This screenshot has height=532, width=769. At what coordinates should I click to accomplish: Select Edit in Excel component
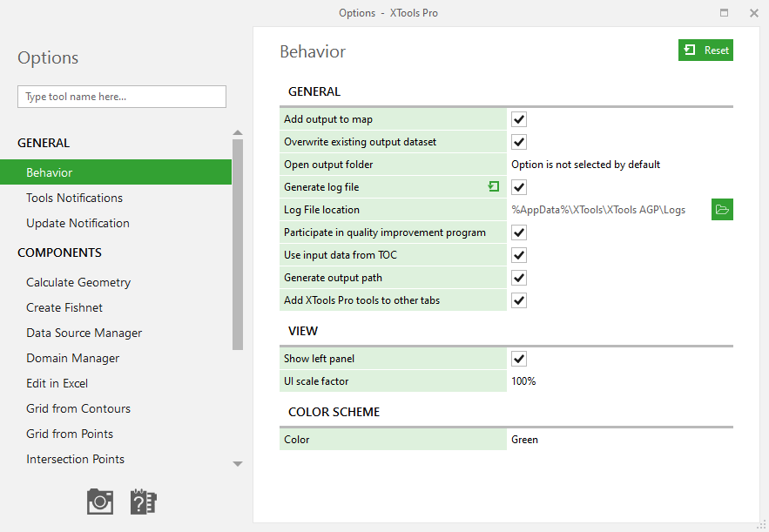pos(57,383)
